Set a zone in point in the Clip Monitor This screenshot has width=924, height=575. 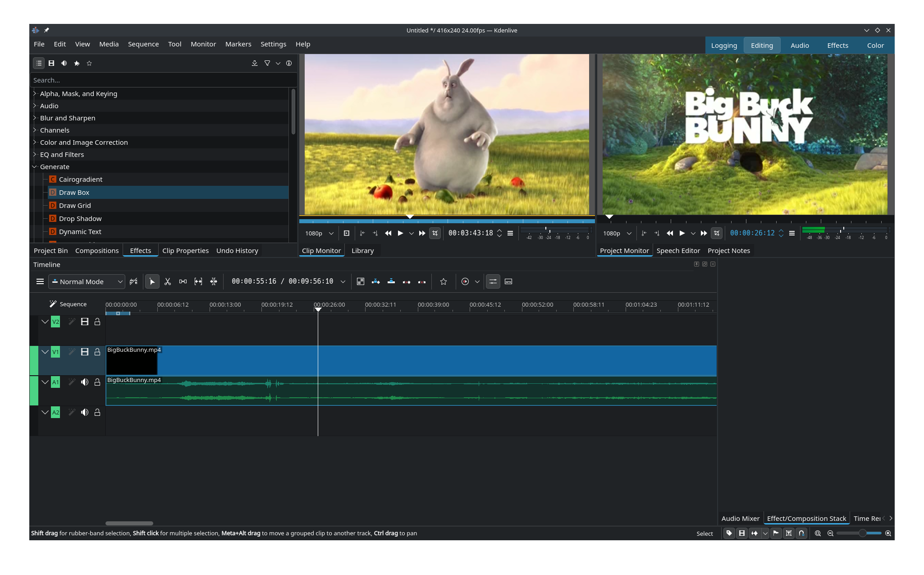[x=363, y=233]
